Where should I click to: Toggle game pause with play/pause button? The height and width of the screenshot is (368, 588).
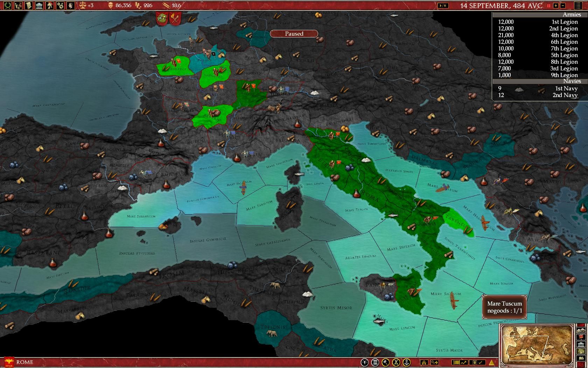442,6
